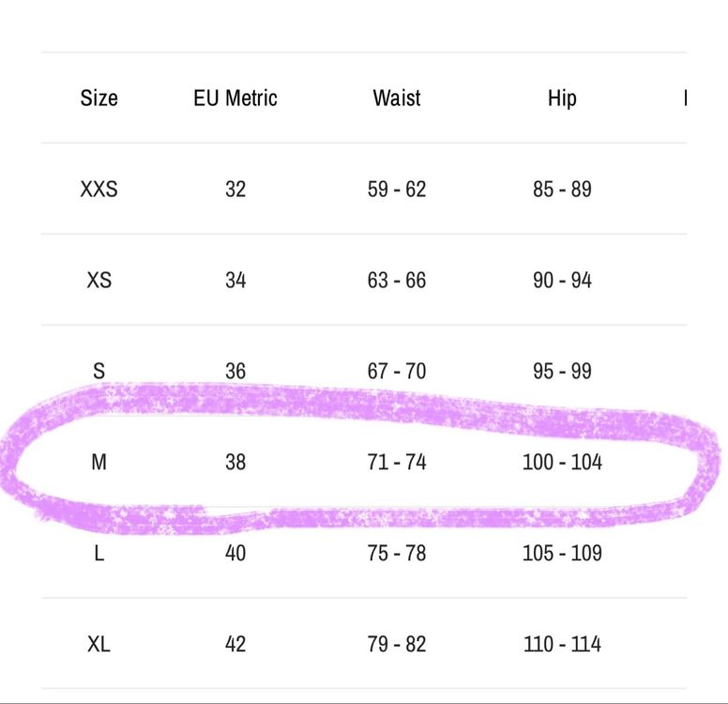Click hip range 110 - 114
This screenshot has width=728, height=704.
[562, 645]
